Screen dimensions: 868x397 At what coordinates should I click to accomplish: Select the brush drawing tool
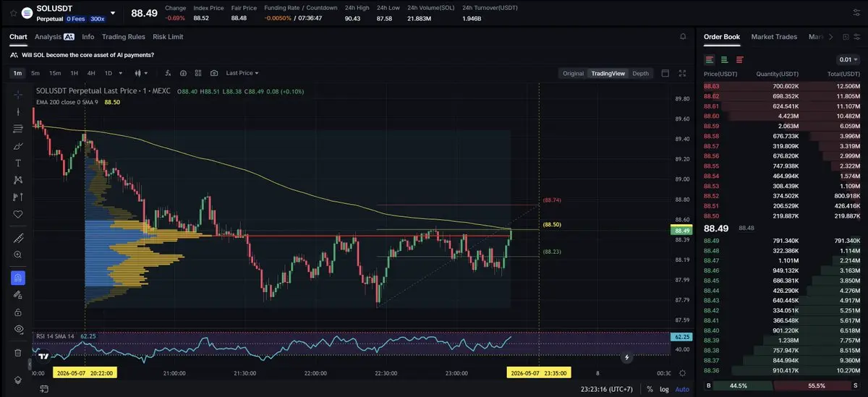pyautogui.click(x=18, y=146)
